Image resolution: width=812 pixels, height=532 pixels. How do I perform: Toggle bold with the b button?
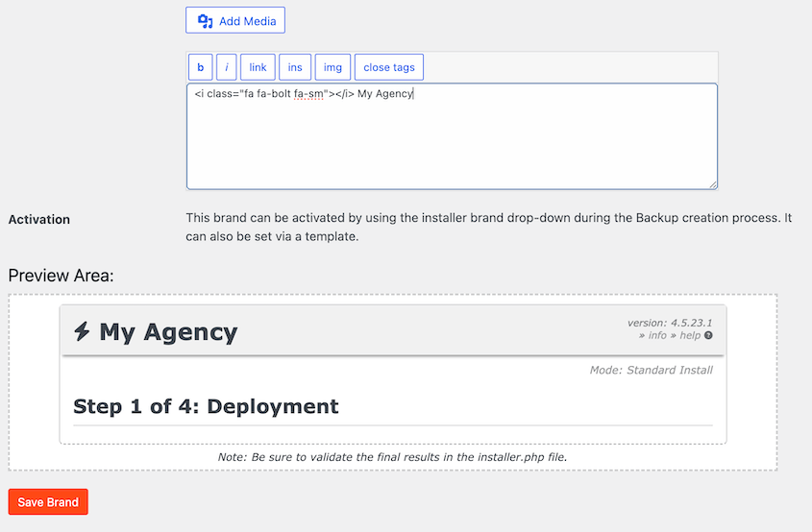coord(200,67)
